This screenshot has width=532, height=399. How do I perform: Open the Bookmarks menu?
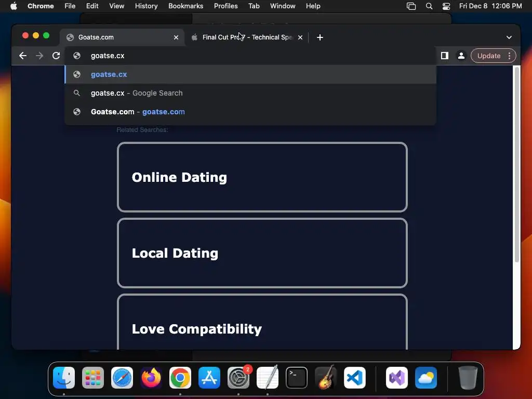(x=185, y=6)
